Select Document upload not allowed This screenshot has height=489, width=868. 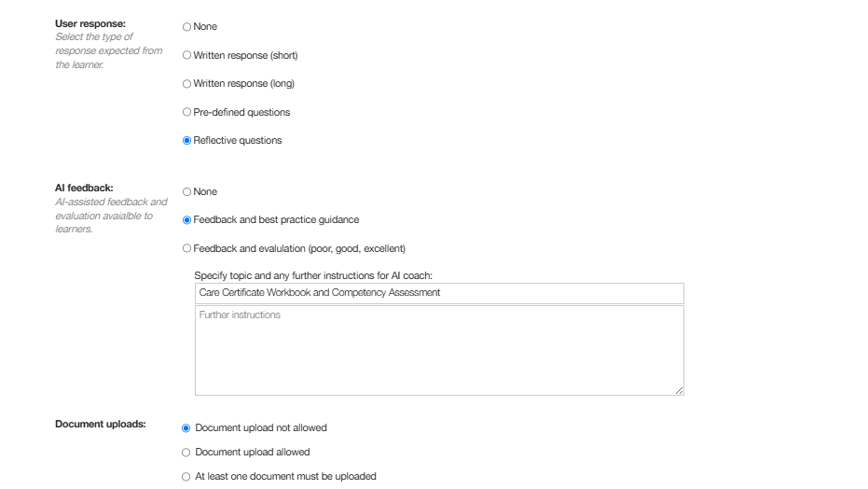click(186, 428)
